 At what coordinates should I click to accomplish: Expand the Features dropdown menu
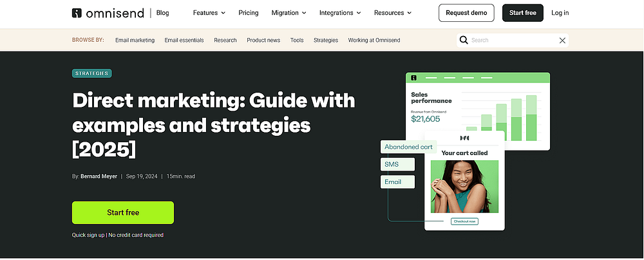pyautogui.click(x=209, y=13)
